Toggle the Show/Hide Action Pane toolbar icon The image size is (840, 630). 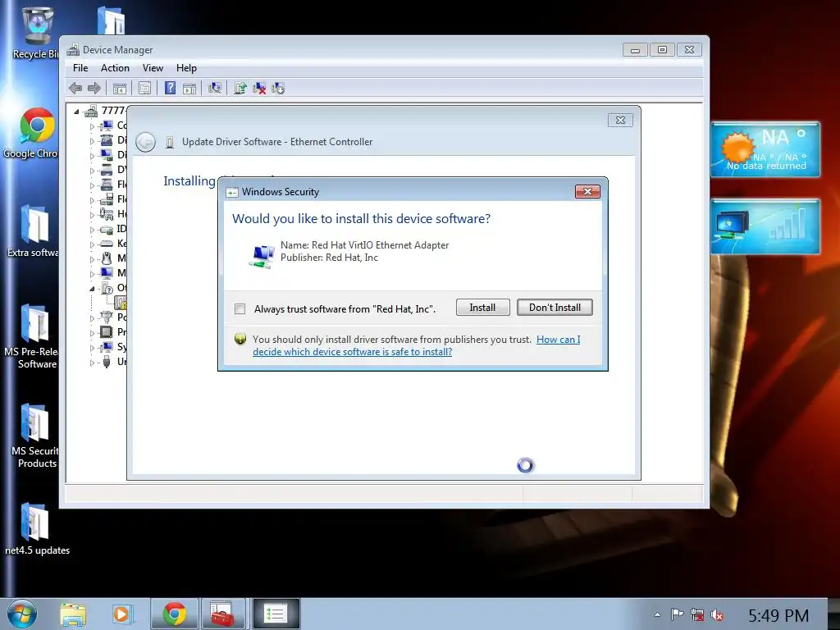189,89
